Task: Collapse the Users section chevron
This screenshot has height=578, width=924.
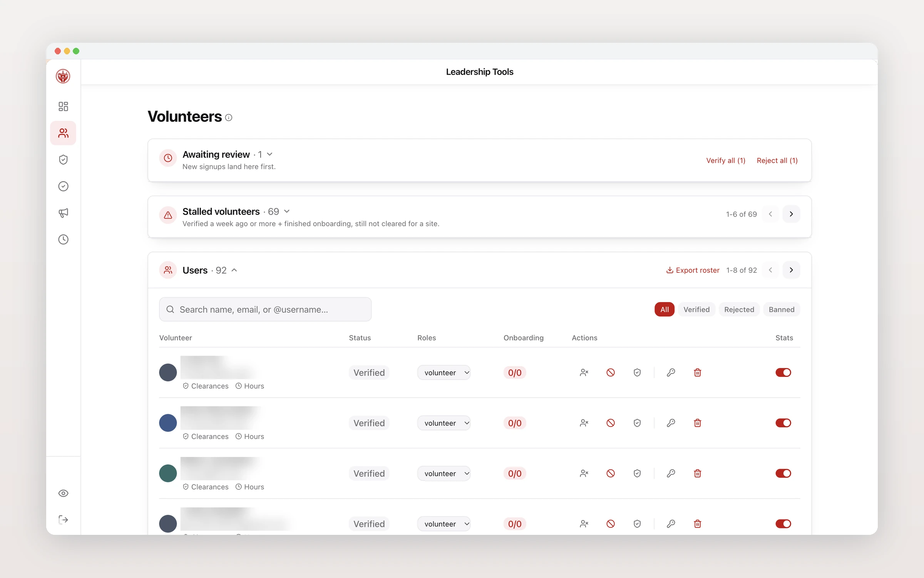Action: [x=234, y=270]
